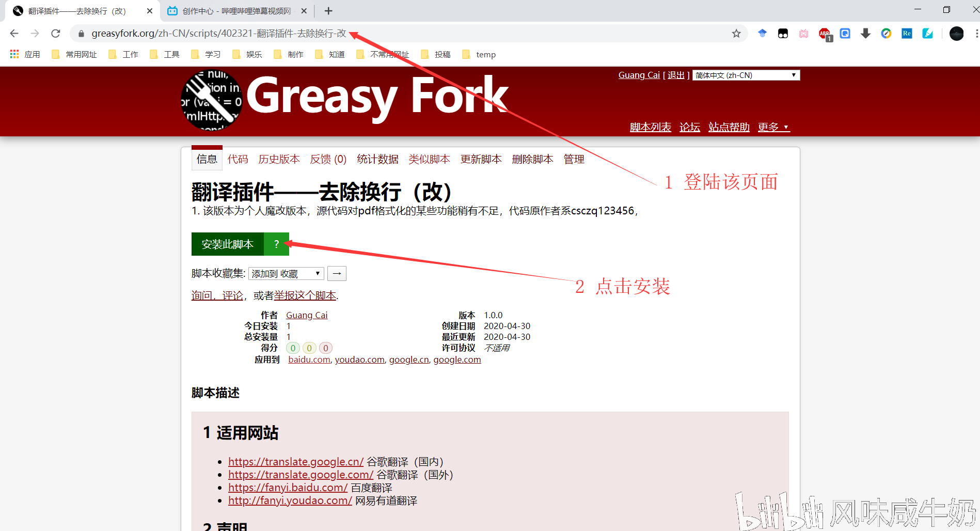
Task: Open the language dropdown 简体中文 (zh-CN)
Action: [x=746, y=75]
